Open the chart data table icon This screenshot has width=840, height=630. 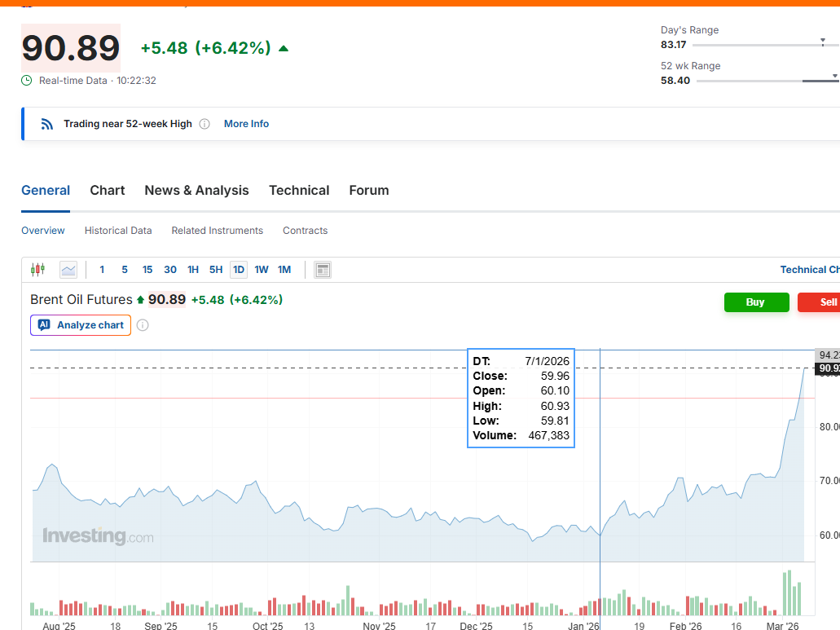pyautogui.click(x=323, y=270)
